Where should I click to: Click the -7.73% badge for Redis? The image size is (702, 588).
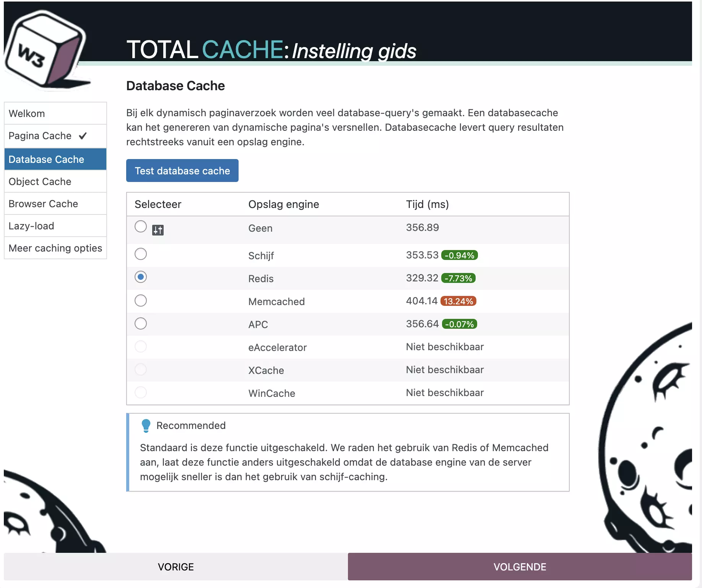pos(458,278)
